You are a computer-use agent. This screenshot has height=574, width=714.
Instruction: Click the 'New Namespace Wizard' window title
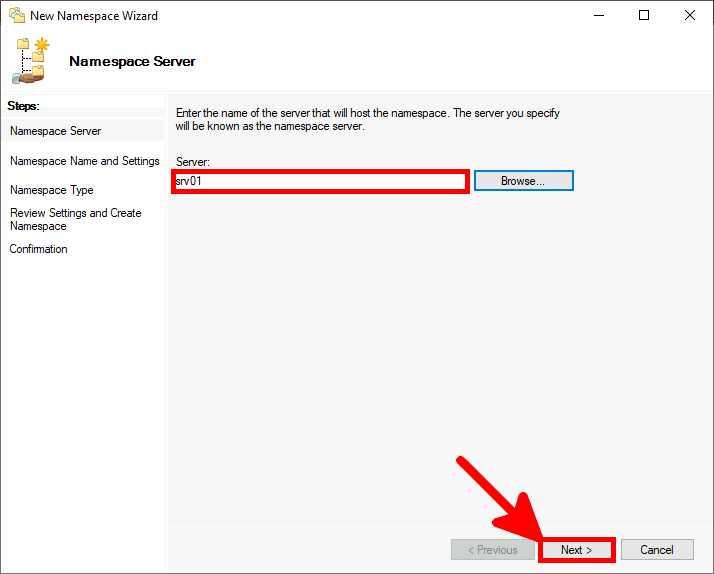coord(94,16)
